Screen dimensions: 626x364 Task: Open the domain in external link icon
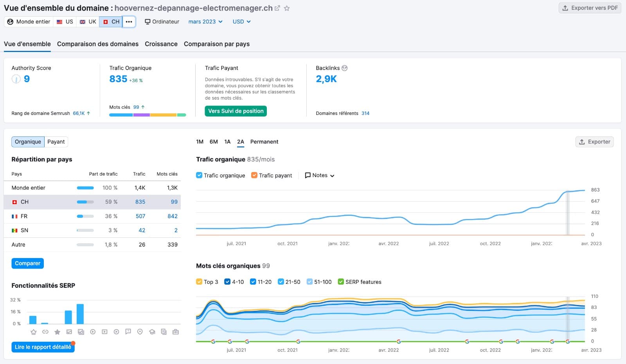[277, 8]
